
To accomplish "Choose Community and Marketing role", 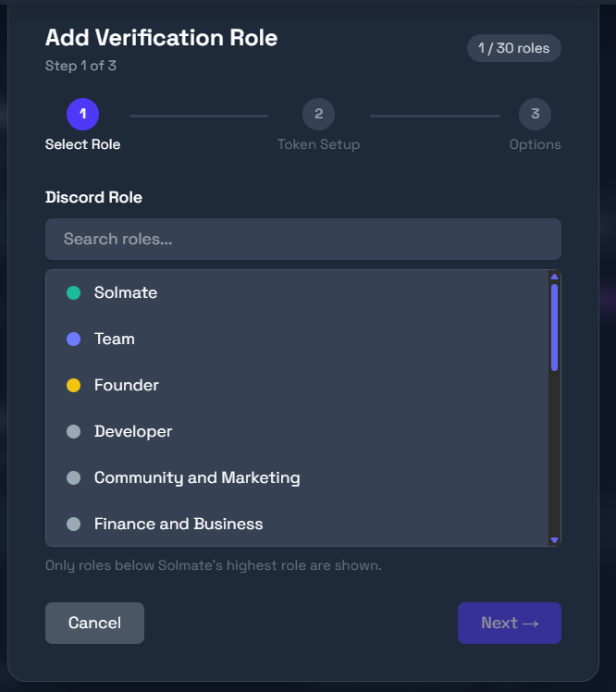I will (x=197, y=478).
